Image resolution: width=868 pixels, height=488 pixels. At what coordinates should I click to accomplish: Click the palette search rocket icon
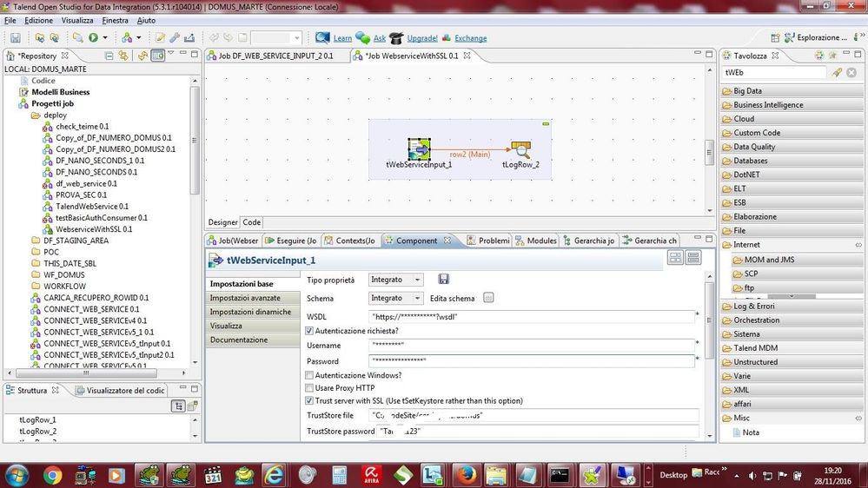[x=837, y=72]
